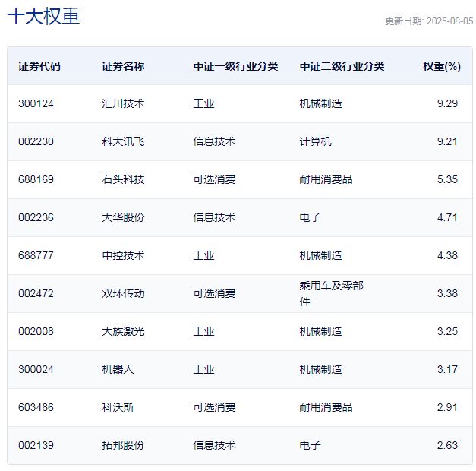Select the name 中控技术
This screenshot has height=471, width=476.
coord(123,255)
